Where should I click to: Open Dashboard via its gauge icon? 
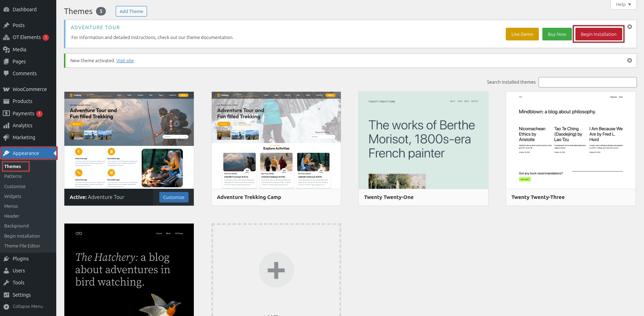click(6, 9)
